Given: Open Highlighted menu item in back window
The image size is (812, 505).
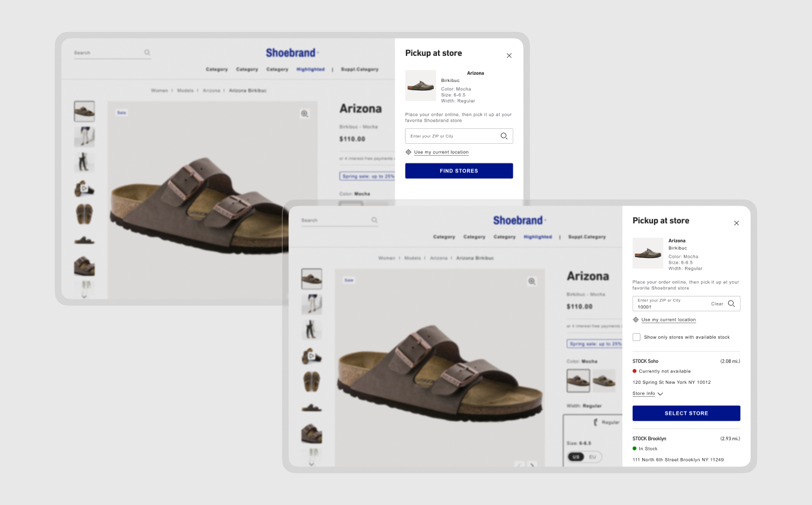Looking at the screenshot, I should 310,70.
